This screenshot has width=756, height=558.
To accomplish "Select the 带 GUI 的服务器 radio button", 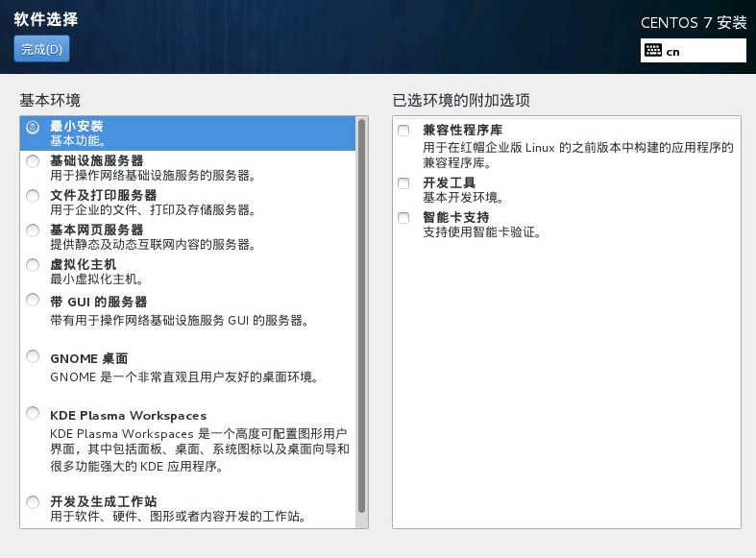I will (33, 301).
